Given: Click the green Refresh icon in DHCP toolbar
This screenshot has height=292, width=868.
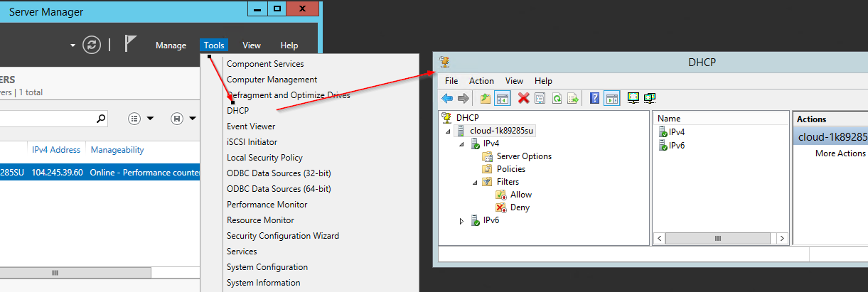Looking at the screenshot, I should click(x=557, y=99).
